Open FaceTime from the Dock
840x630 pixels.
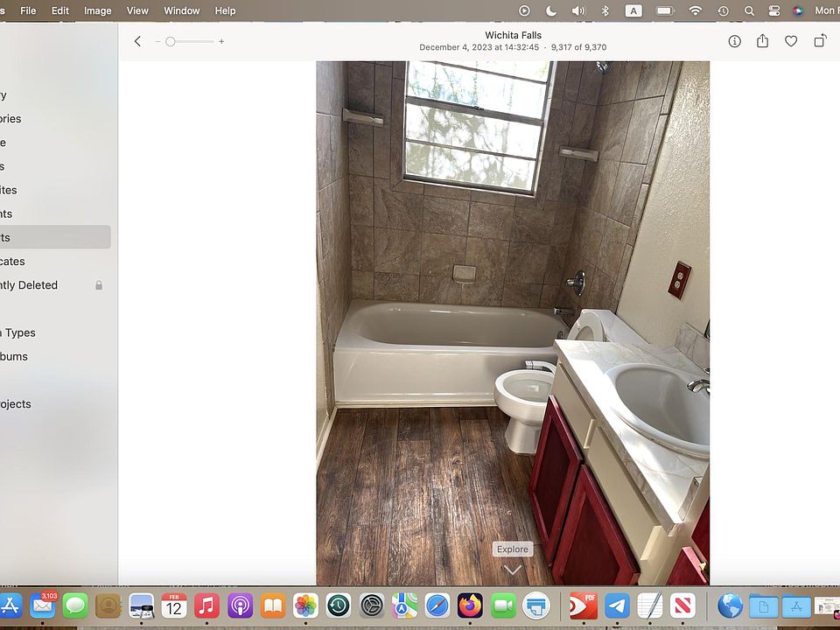[x=504, y=606]
